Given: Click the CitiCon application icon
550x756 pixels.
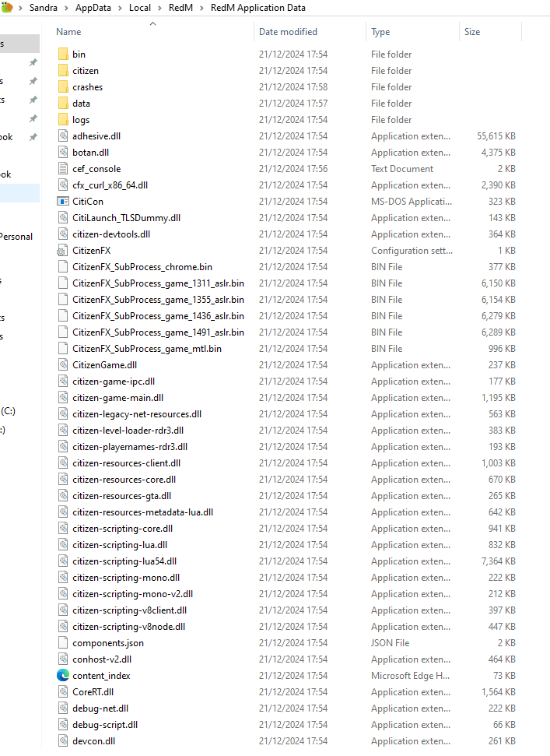Looking at the screenshot, I should pyautogui.click(x=63, y=201).
